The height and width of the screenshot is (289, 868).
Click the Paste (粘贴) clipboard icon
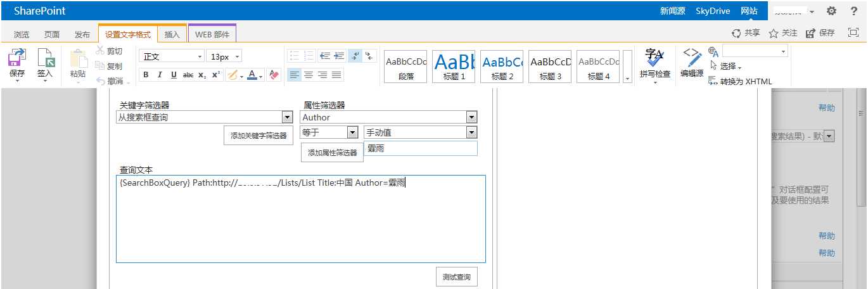coord(78,58)
